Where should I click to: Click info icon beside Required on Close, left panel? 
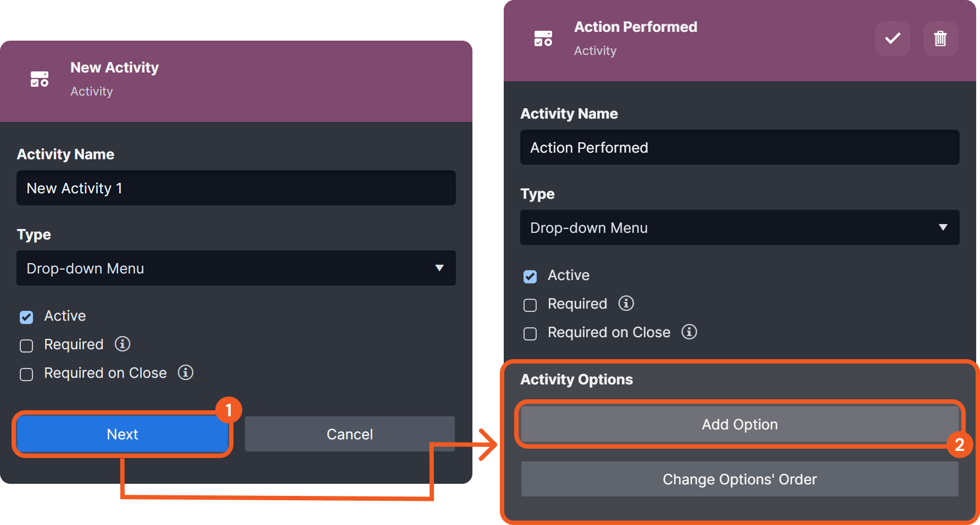(x=186, y=372)
